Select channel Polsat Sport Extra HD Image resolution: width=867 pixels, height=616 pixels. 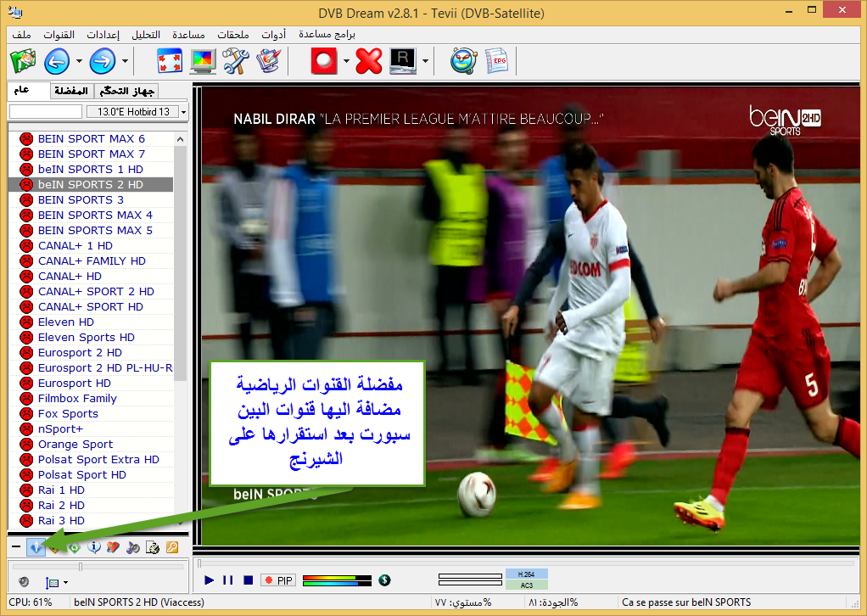(x=92, y=460)
